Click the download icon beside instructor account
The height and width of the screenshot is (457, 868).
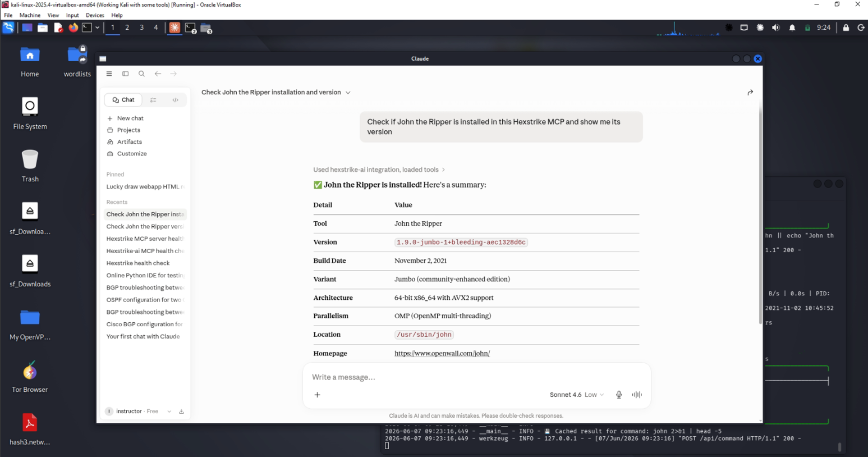tap(182, 412)
